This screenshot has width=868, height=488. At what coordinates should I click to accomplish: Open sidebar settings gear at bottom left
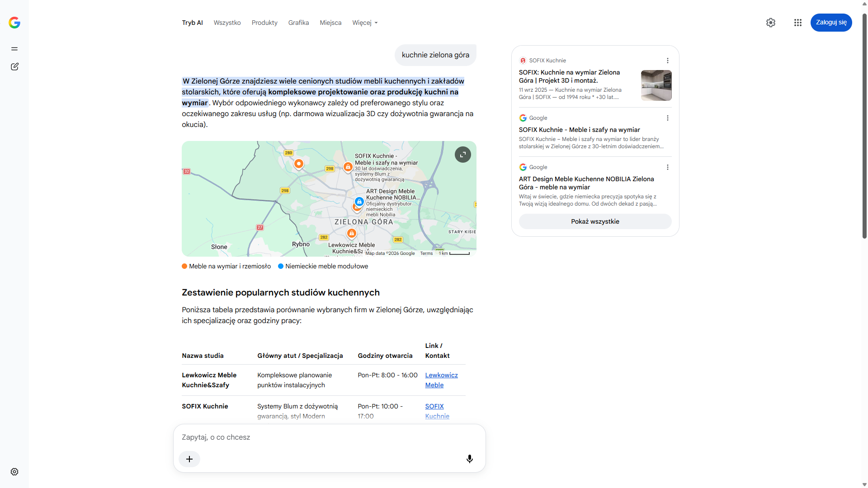tap(14, 472)
